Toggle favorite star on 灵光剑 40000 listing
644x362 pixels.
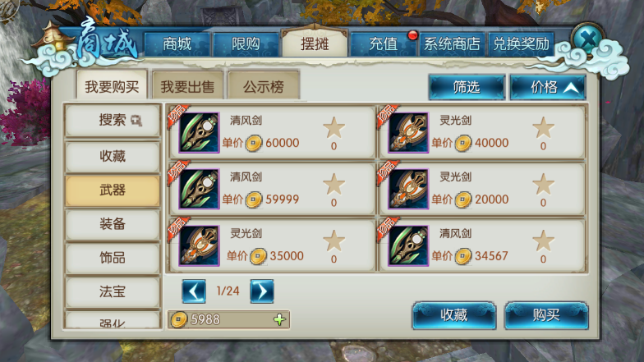click(x=544, y=127)
